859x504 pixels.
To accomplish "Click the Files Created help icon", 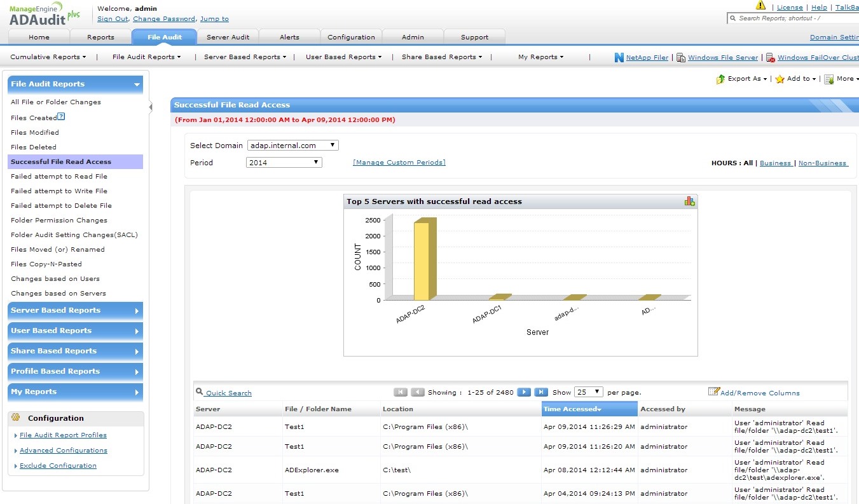I will [x=61, y=117].
